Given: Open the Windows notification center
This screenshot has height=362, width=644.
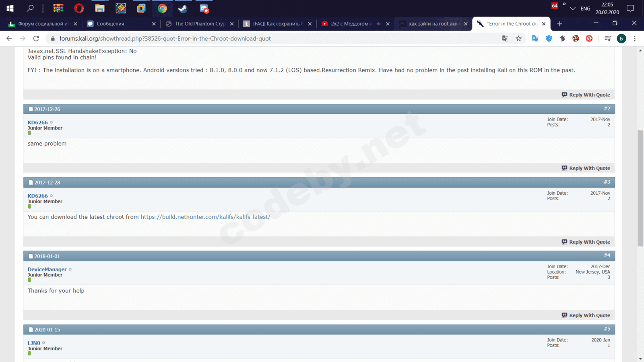Looking at the screenshot, I should [630, 8].
